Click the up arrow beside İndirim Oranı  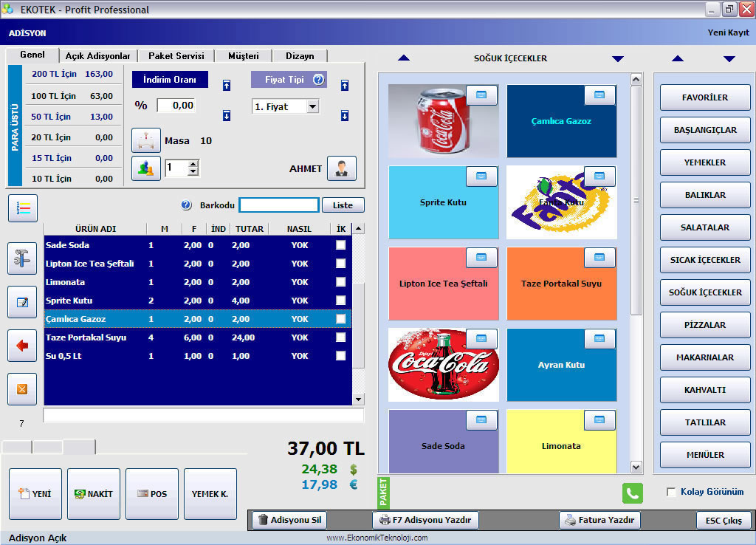click(x=227, y=86)
